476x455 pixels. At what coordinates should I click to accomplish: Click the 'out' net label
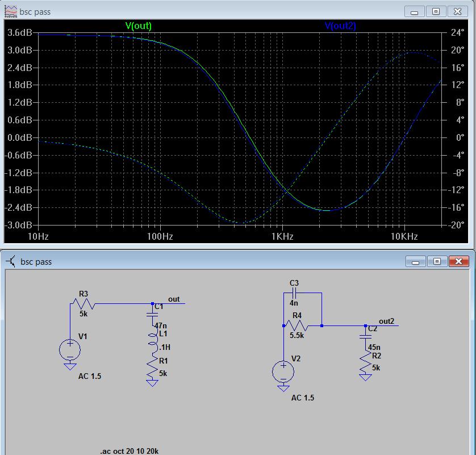pyautogui.click(x=174, y=299)
